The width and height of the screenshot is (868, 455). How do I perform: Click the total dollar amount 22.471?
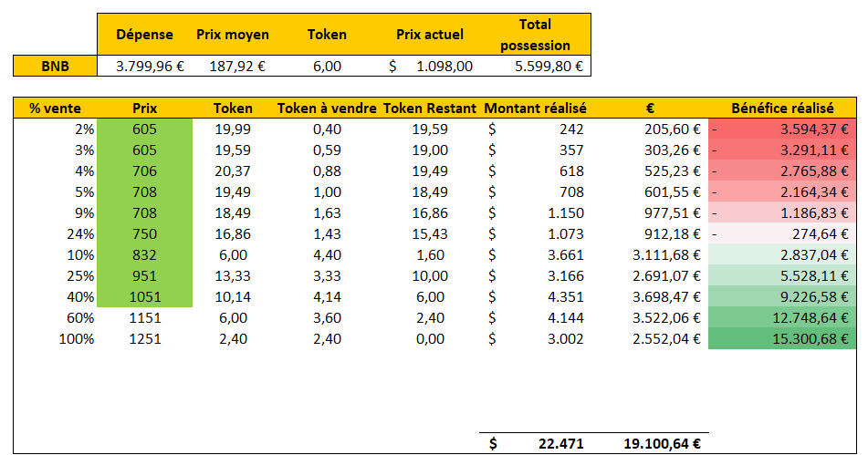[535, 443]
